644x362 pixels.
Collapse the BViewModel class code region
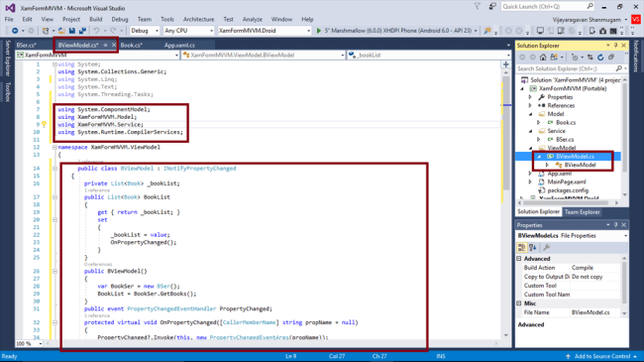point(54,169)
